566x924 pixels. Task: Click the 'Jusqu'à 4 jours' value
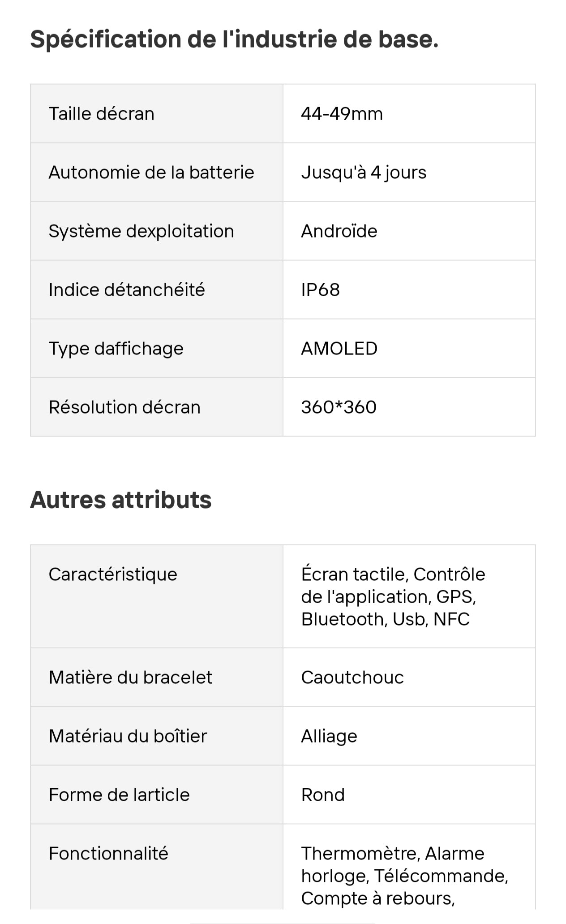pos(364,173)
